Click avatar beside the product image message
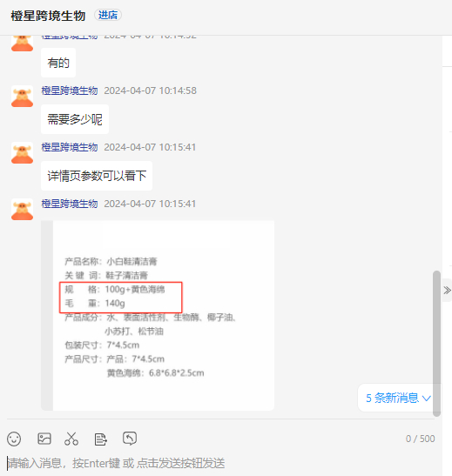 [x=22, y=209]
